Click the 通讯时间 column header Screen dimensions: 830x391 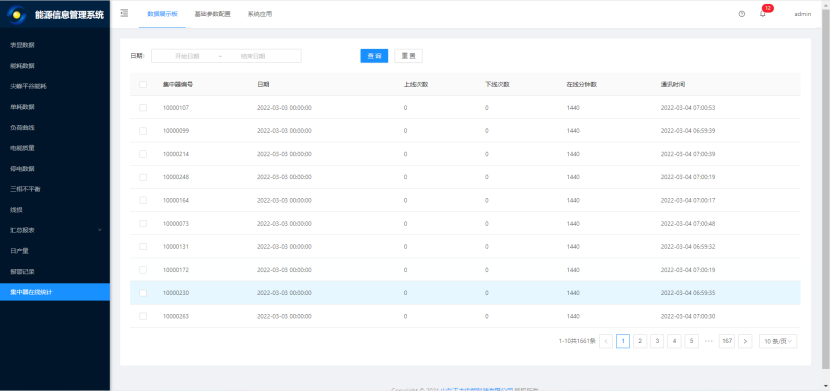click(x=673, y=84)
